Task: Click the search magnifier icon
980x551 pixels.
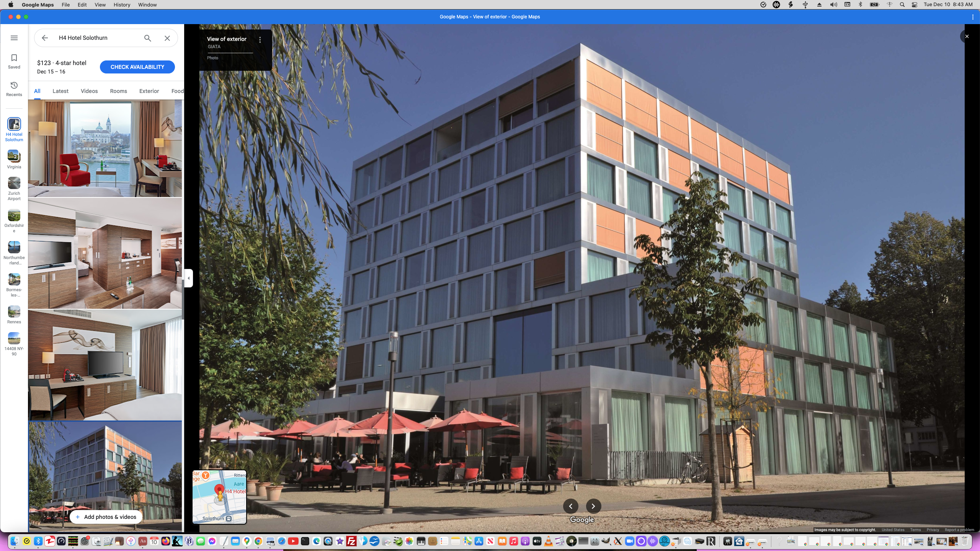Action: pyautogui.click(x=147, y=38)
